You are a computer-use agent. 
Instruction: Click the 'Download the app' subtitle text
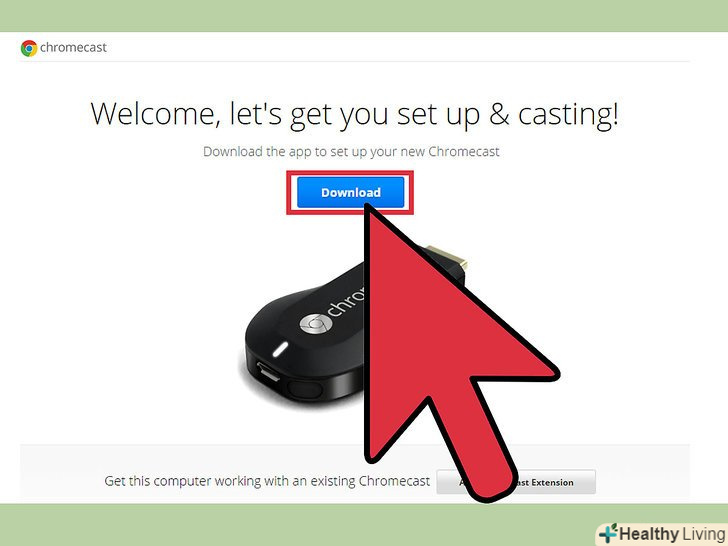[x=351, y=152]
